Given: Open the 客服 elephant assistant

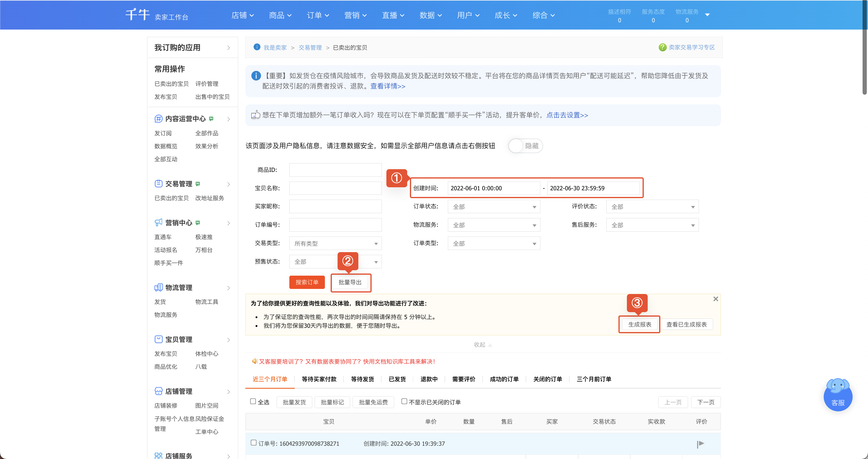Looking at the screenshot, I should pos(838,394).
